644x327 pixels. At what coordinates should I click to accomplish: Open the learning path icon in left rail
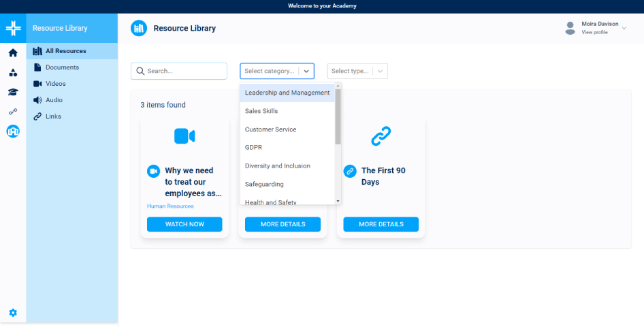coord(13,112)
